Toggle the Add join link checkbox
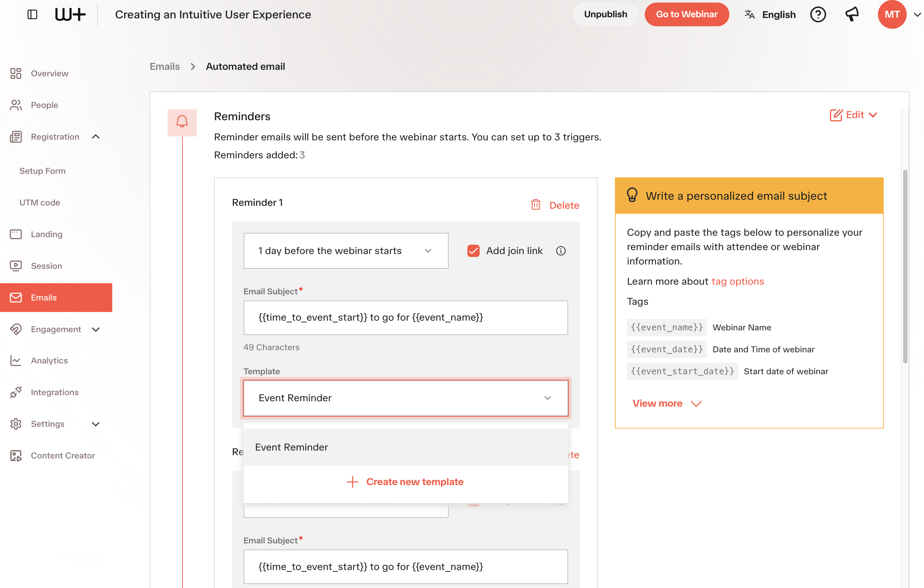The height and width of the screenshot is (588, 924). point(473,250)
